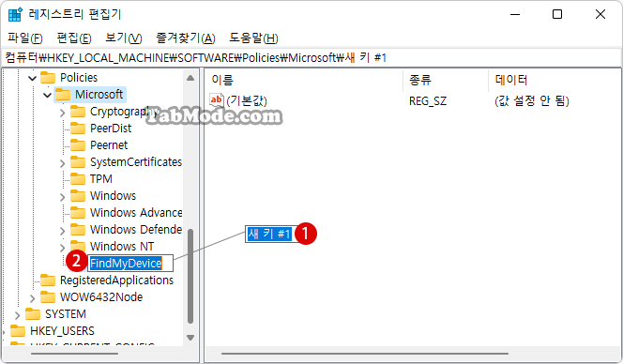Click the tree pane scroll down arrow

(x=190, y=338)
